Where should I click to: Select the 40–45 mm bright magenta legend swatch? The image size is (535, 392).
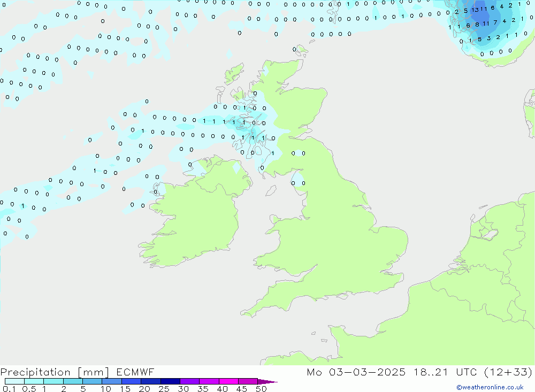[228, 381]
